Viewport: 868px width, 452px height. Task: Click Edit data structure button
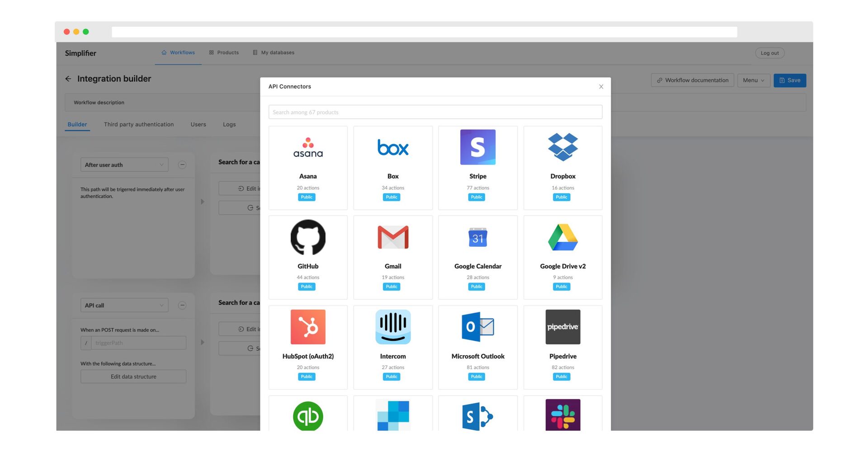coord(133,377)
